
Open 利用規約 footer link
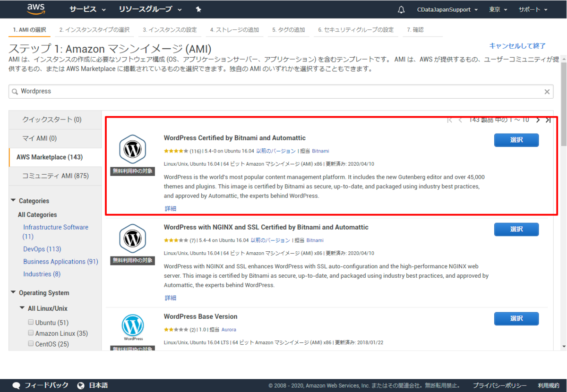pyautogui.click(x=549, y=385)
